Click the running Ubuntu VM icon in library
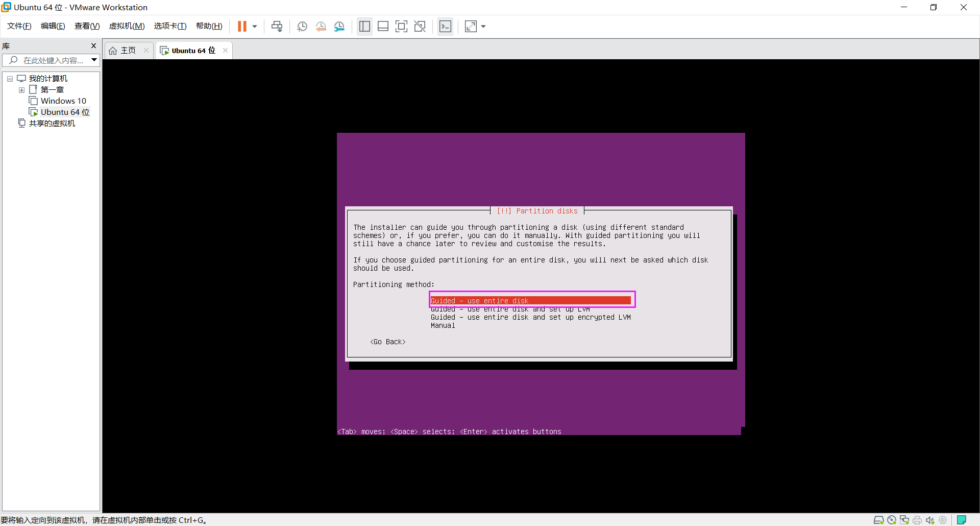 click(33, 112)
